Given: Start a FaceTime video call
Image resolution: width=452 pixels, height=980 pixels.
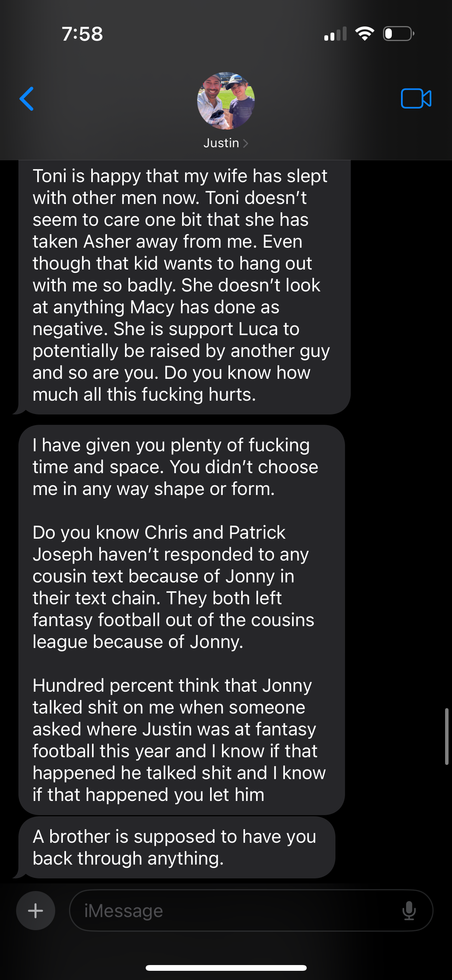Looking at the screenshot, I should tap(416, 99).
